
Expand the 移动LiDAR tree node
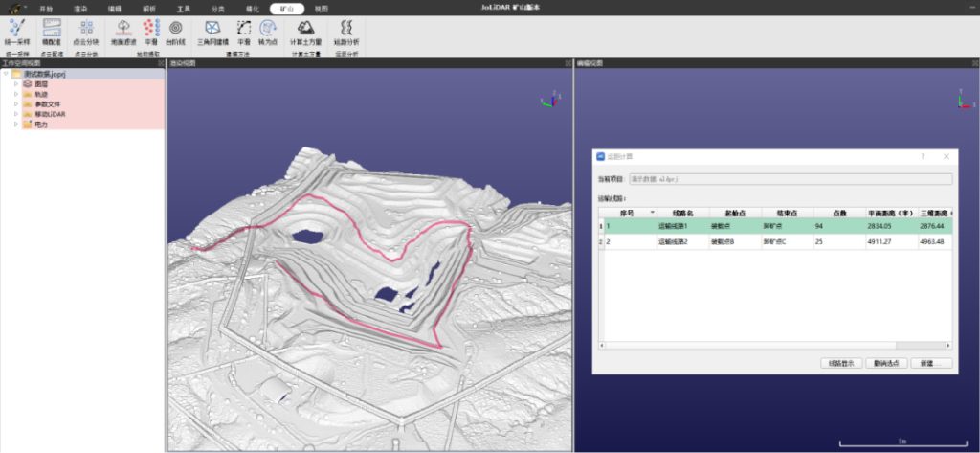[16, 114]
